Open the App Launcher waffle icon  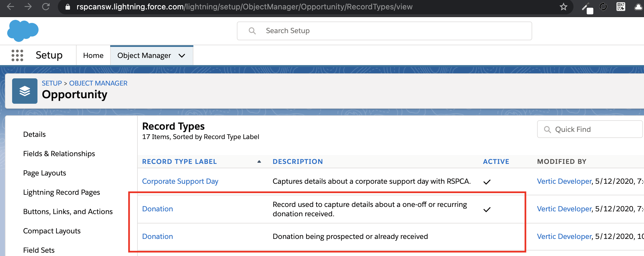17,55
